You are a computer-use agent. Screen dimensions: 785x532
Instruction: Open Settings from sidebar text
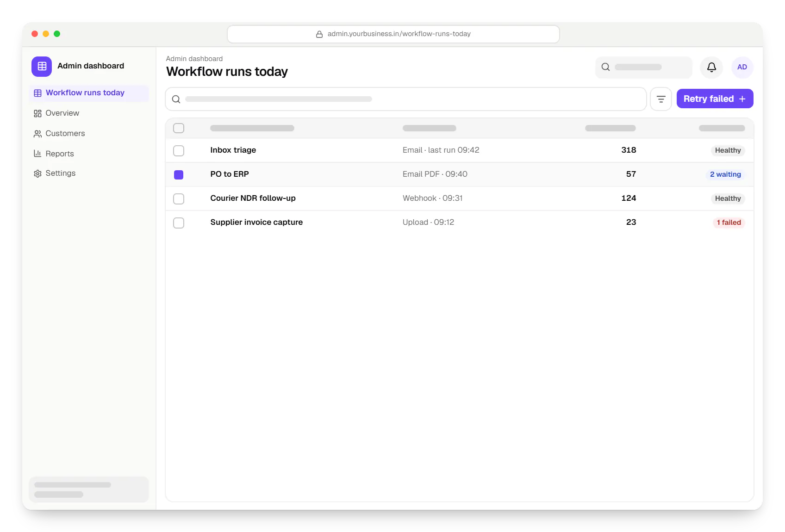(x=61, y=173)
